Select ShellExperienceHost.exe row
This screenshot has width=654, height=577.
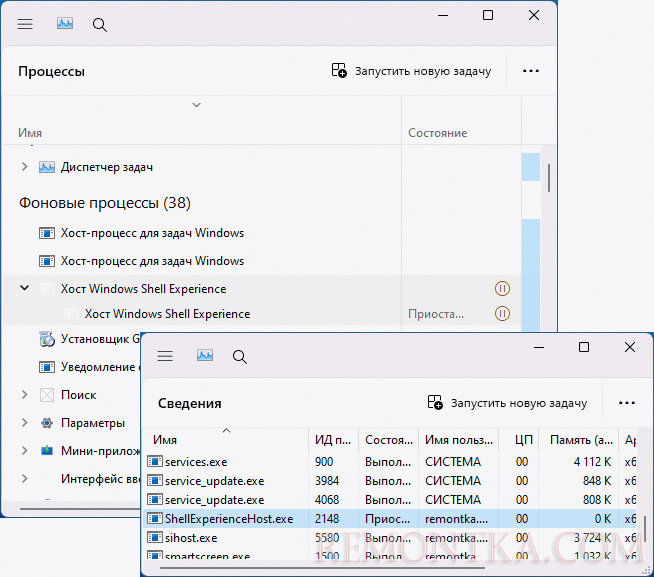pos(390,519)
